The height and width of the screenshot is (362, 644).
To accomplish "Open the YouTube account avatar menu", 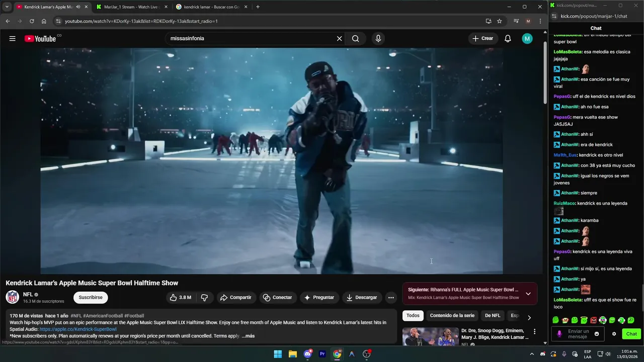I will pyautogui.click(x=527, y=39).
